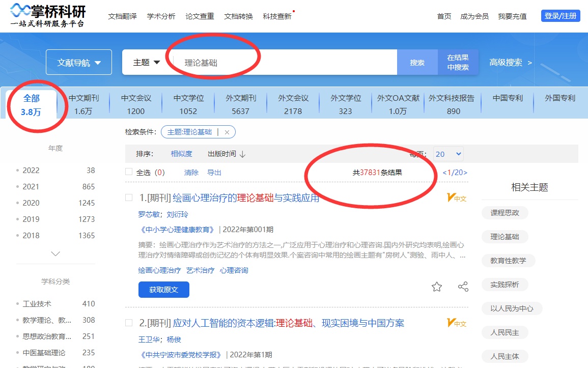Click the 登录/注册 button

tap(561, 16)
